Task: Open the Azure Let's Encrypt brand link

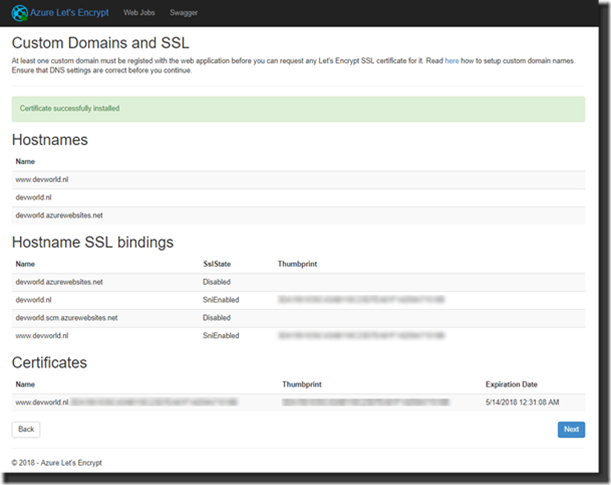Action: coord(69,12)
